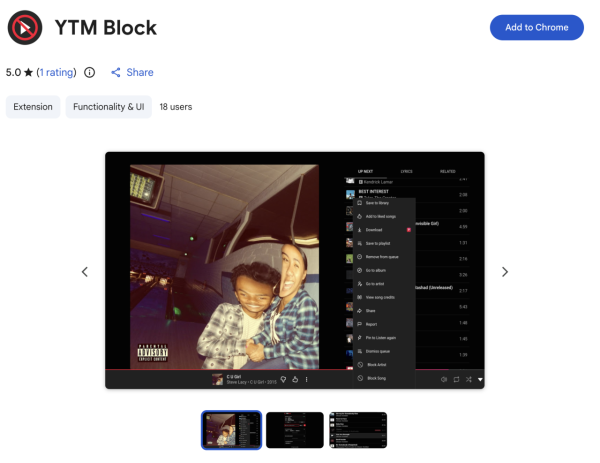Click the Share link
Image resolution: width=600 pixels, height=463 pixels.
(140, 72)
